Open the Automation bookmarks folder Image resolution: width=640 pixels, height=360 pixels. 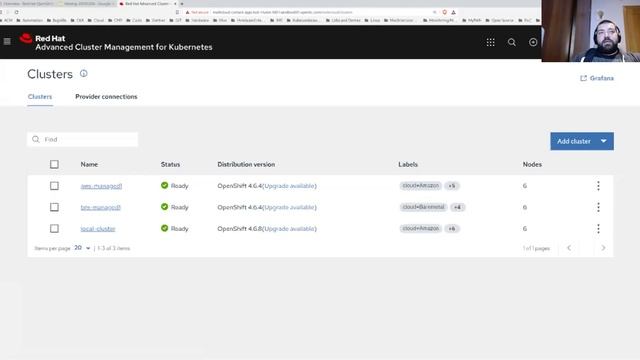(30, 20)
